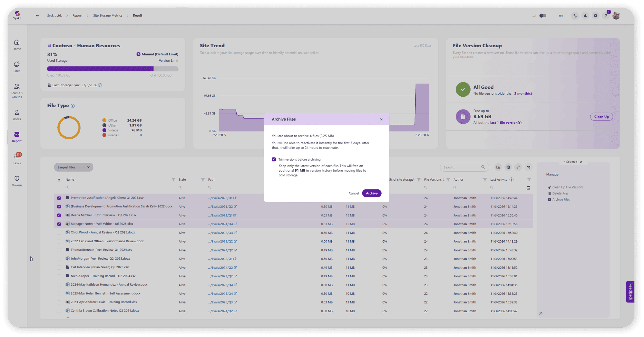The width and height of the screenshot is (644, 337).
Task: Go to Site Storage Metrics breadcrumb
Action: tap(107, 16)
